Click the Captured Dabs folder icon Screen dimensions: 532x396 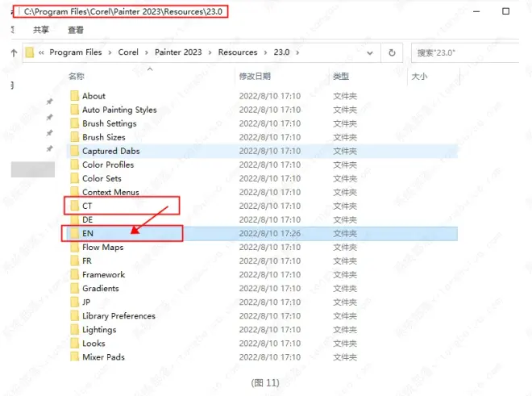[x=75, y=151]
